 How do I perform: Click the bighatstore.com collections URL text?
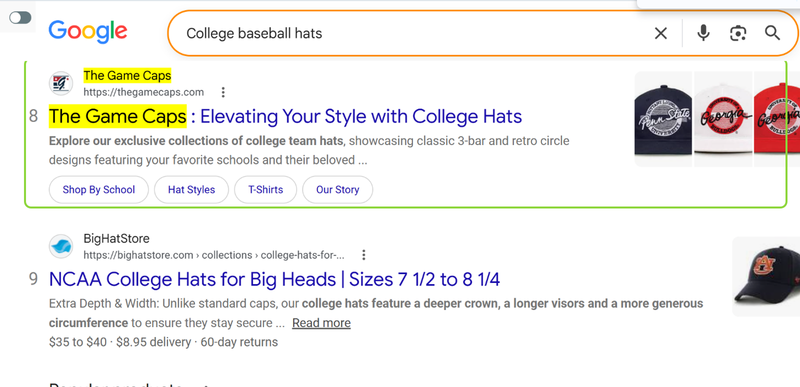point(214,255)
